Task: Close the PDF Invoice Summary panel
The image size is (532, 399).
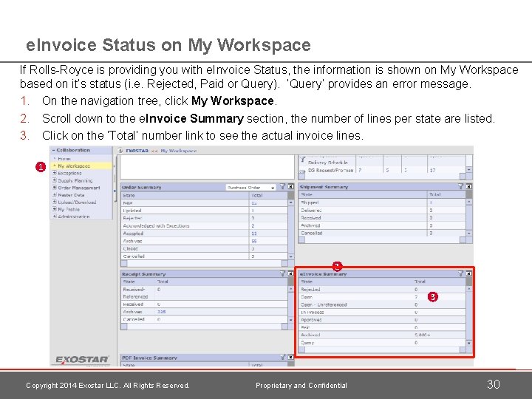Action: (291, 358)
